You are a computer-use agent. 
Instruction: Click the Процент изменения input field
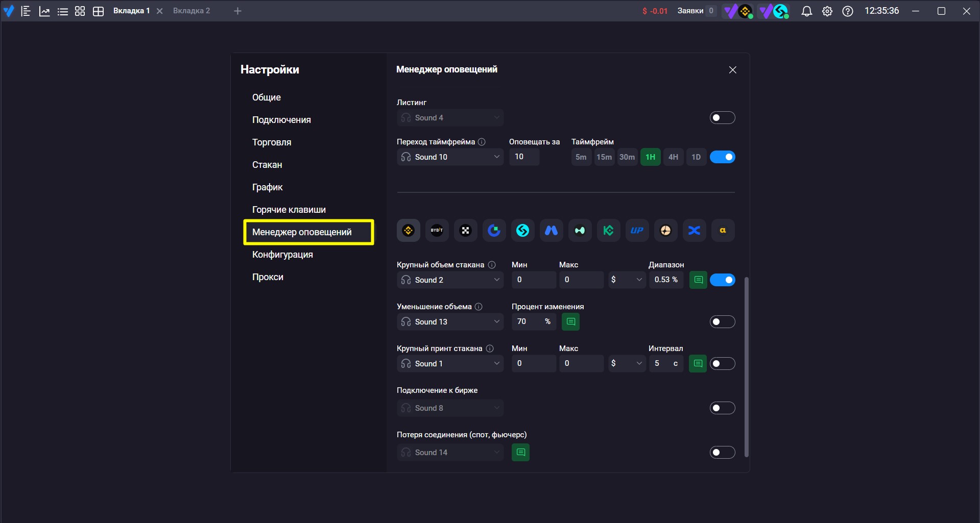click(535, 321)
